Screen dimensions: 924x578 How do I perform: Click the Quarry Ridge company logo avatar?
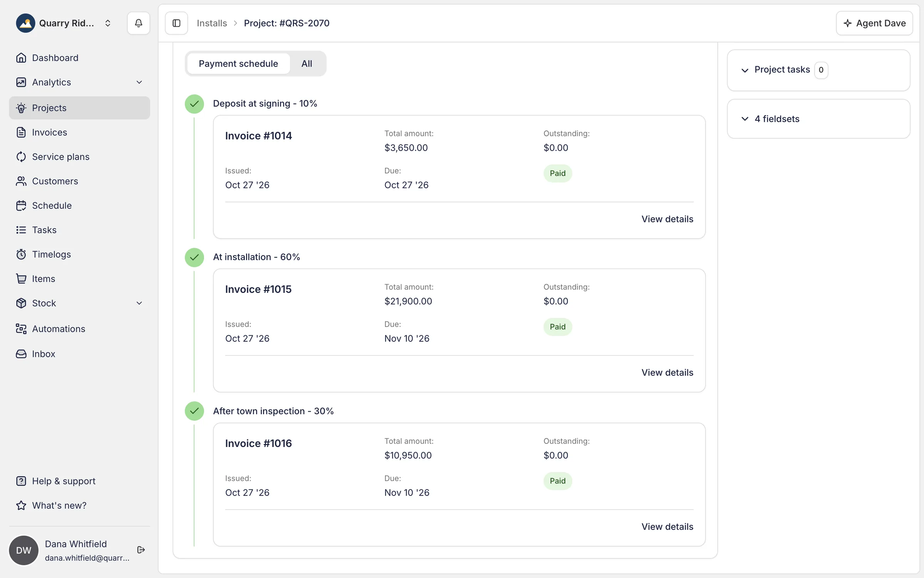click(x=25, y=23)
